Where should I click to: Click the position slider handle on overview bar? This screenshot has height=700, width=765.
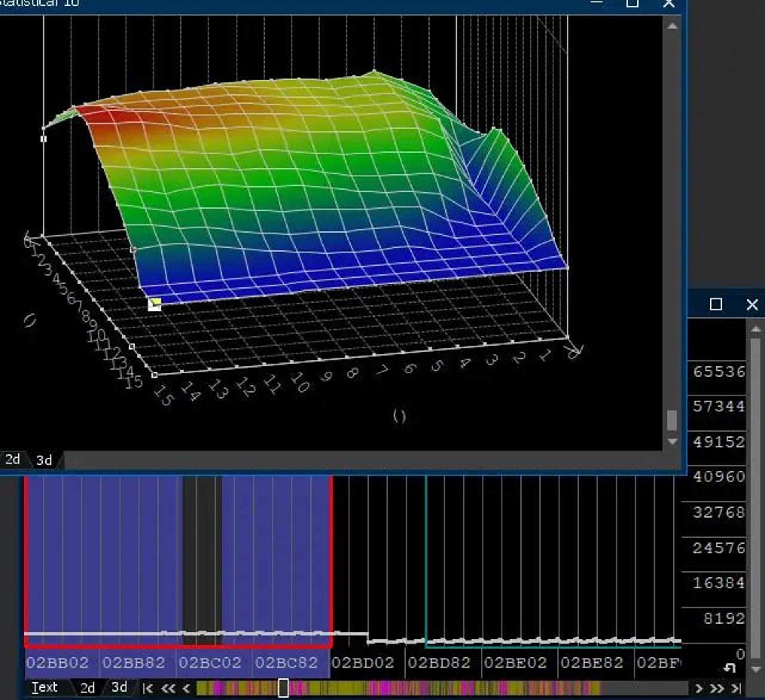coord(283,688)
